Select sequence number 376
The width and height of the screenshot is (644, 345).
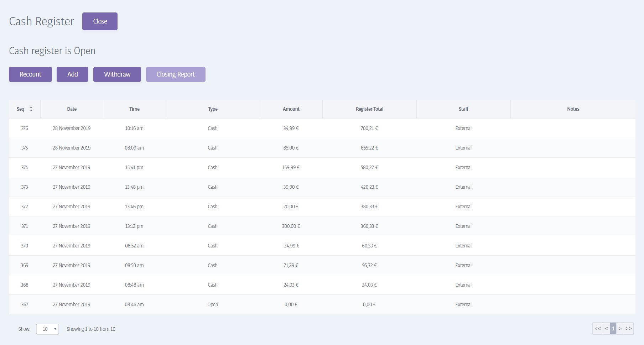point(25,128)
